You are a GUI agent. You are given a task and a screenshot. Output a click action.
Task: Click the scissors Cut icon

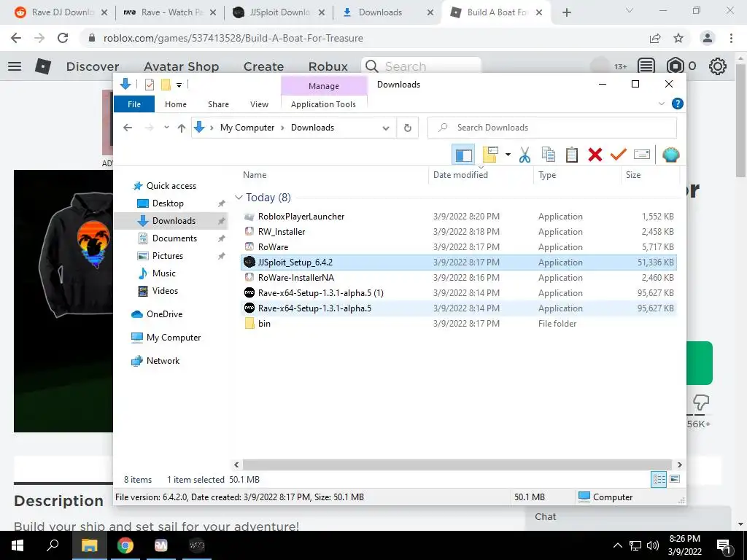(525, 155)
